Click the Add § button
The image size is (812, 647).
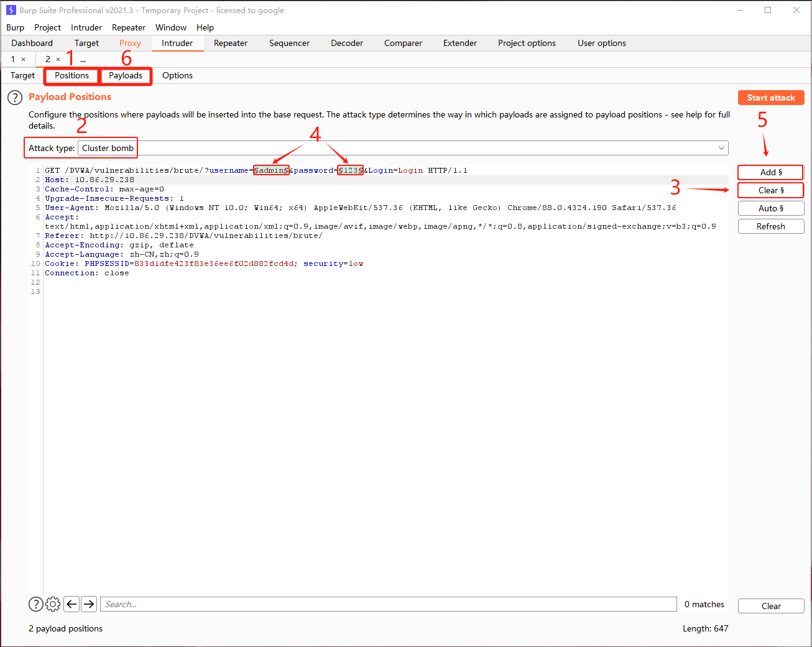[770, 172]
